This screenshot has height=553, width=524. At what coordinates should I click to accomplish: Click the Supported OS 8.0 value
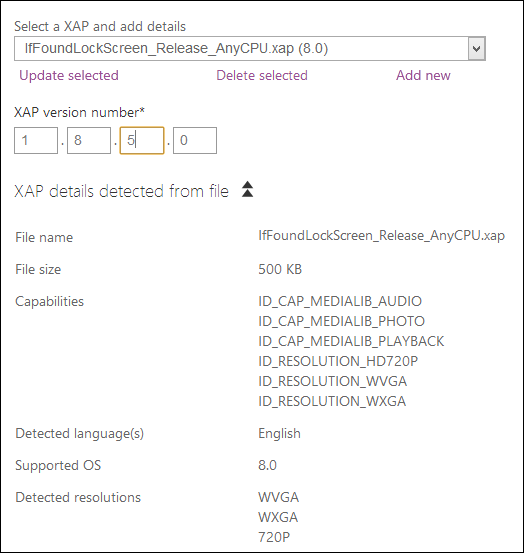click(267, 465)
